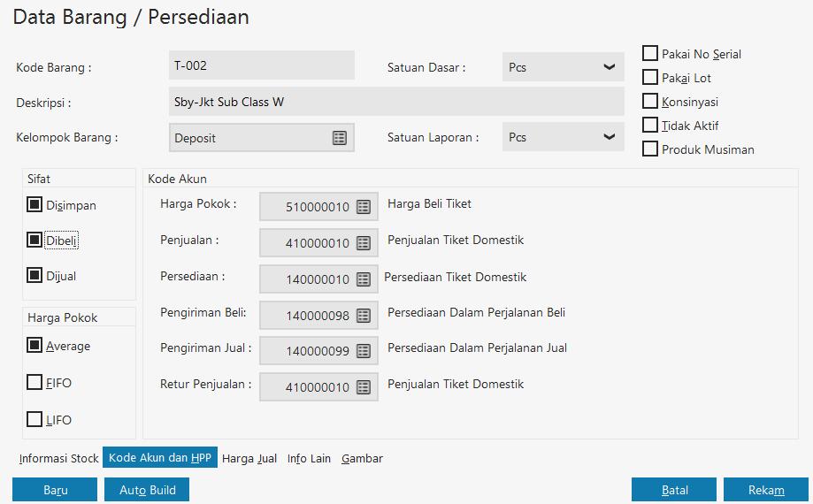Enable the Pakai No Serial checkbox
The image size is (813, 504).
click(x=651, y=54)
